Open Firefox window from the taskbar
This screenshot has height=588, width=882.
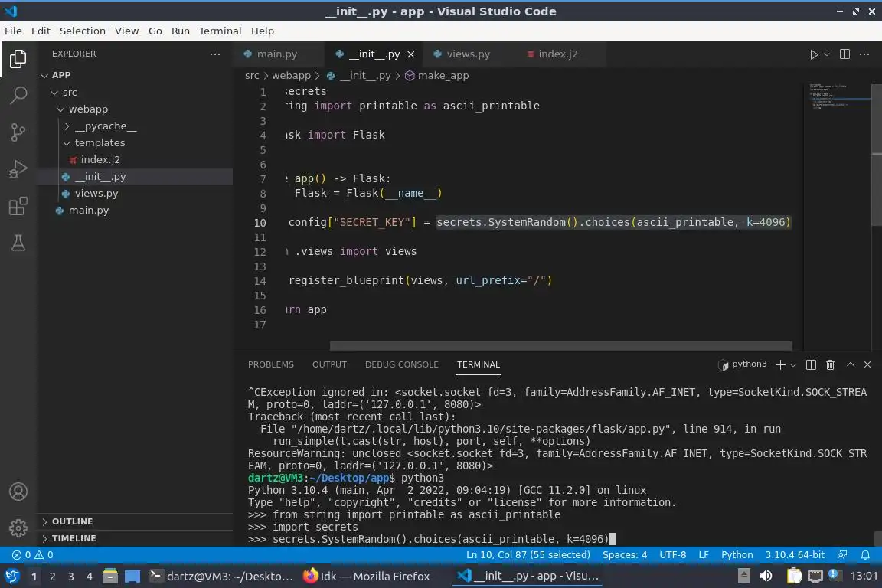pos(367,576)
